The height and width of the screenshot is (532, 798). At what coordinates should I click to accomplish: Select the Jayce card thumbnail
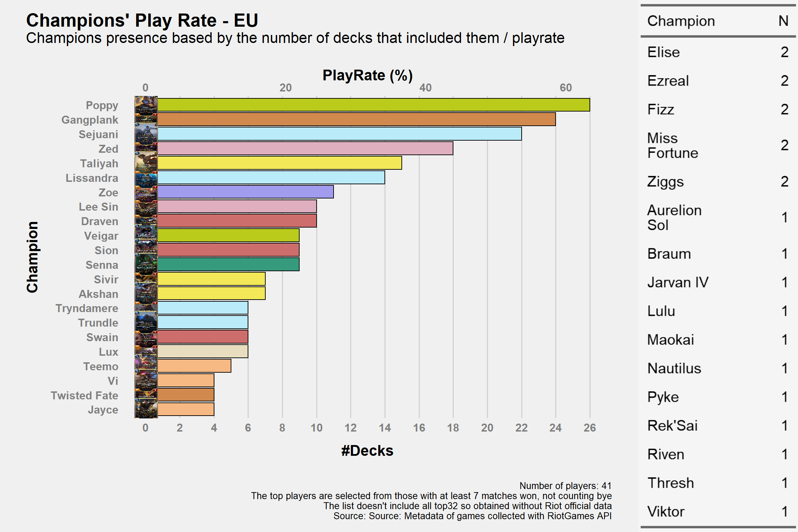[146, 409]
